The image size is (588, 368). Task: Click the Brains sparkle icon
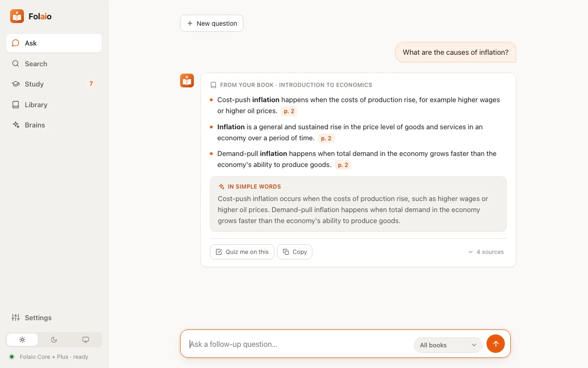(x=16, y=125)
